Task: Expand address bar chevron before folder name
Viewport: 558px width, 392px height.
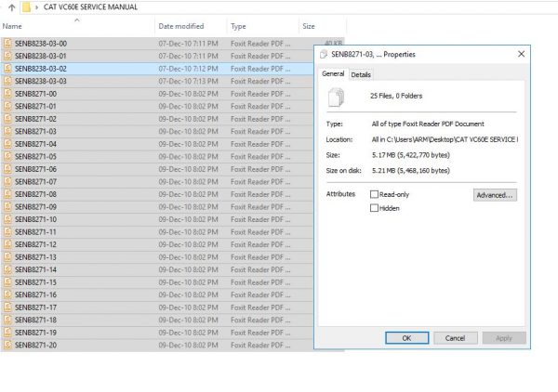Action: (36, 7)
